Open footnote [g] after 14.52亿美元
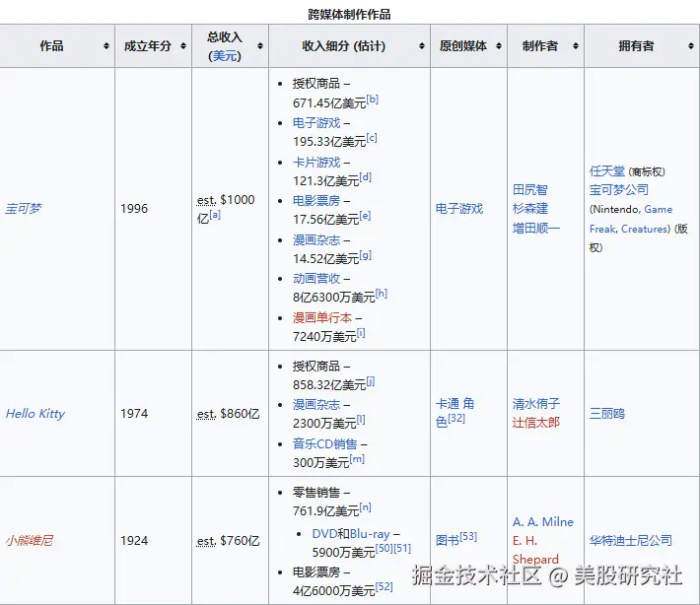This screenshot has width=700, height=605. click(365, 255)
